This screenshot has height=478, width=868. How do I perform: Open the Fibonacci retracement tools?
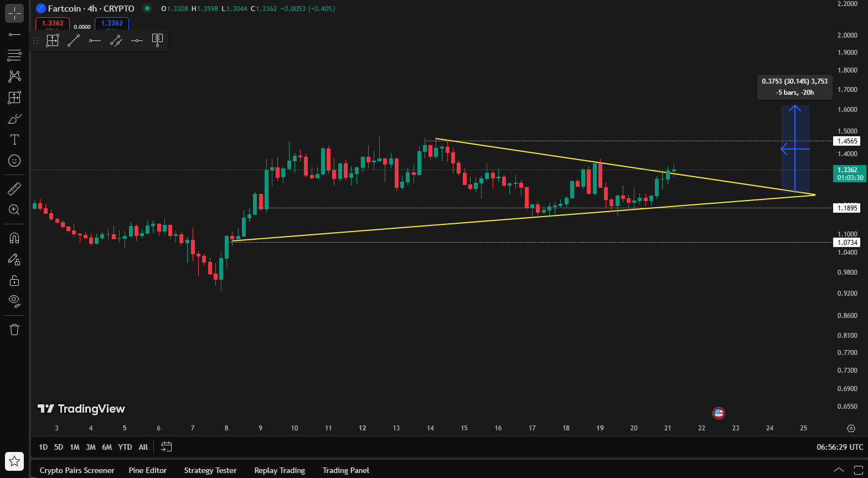click(x=14, y=55)
